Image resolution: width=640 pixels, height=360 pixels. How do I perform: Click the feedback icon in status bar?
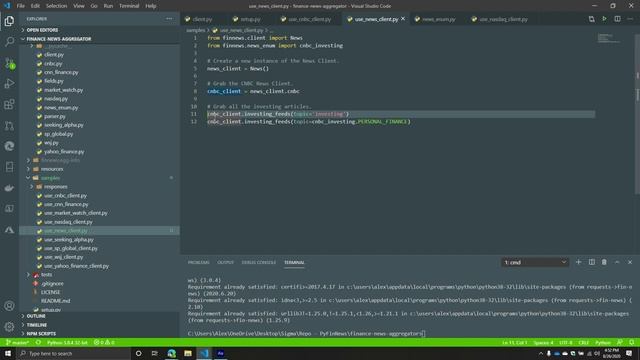(x=620, y=342)
